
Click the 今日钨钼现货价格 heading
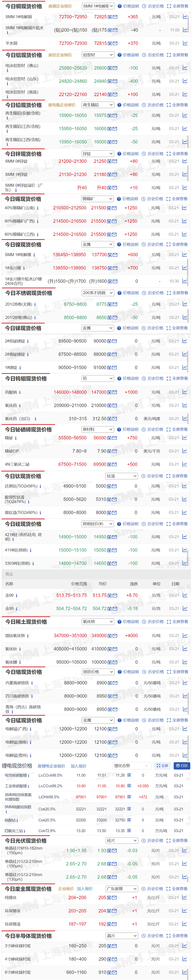26,379
